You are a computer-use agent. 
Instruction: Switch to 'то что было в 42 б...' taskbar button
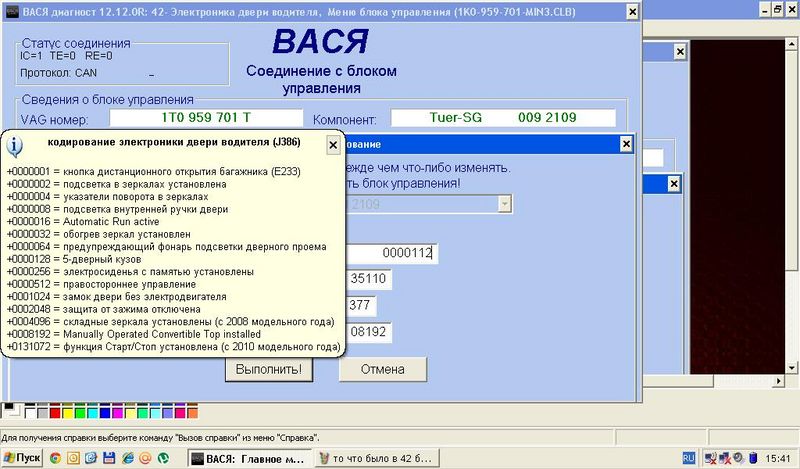pos(377,458)
